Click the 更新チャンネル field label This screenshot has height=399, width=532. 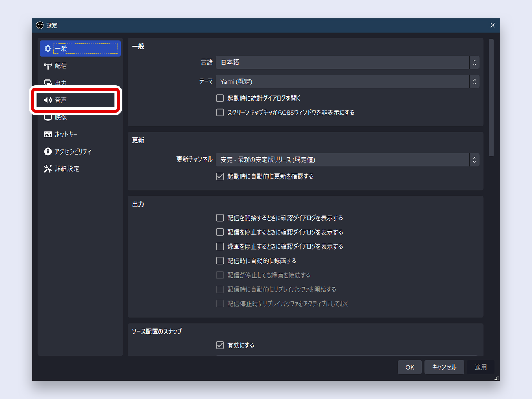point(194,160)
